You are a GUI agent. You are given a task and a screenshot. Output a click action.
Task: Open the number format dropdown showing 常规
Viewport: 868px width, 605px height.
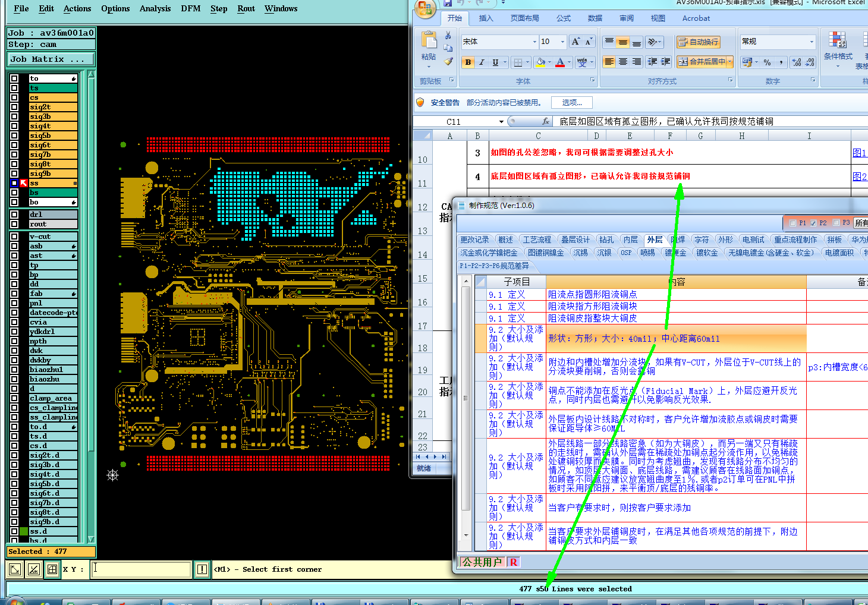812,42
